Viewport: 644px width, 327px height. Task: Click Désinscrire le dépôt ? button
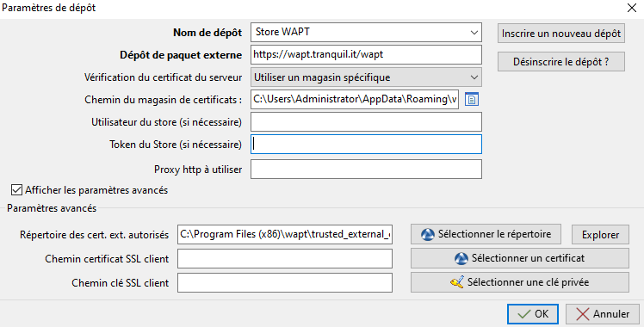[561, 62]
